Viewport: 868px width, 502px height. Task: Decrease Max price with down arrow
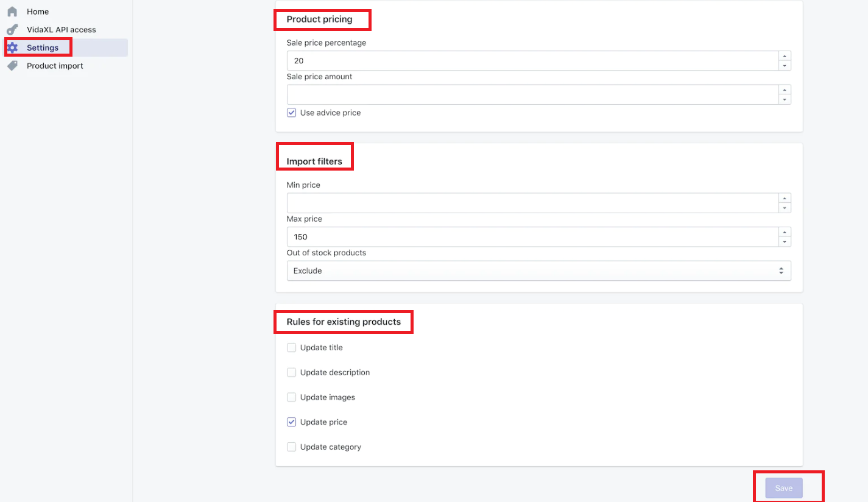point(785,242)
